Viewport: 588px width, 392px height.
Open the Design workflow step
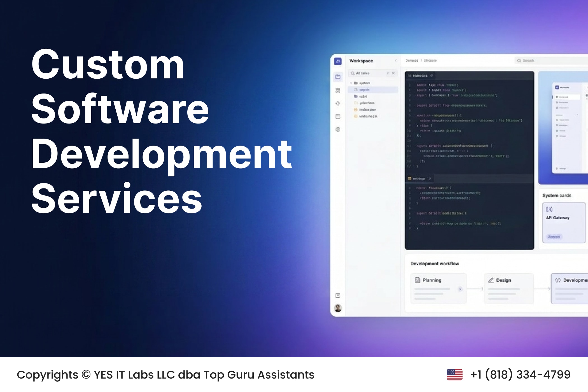[509, 289]
